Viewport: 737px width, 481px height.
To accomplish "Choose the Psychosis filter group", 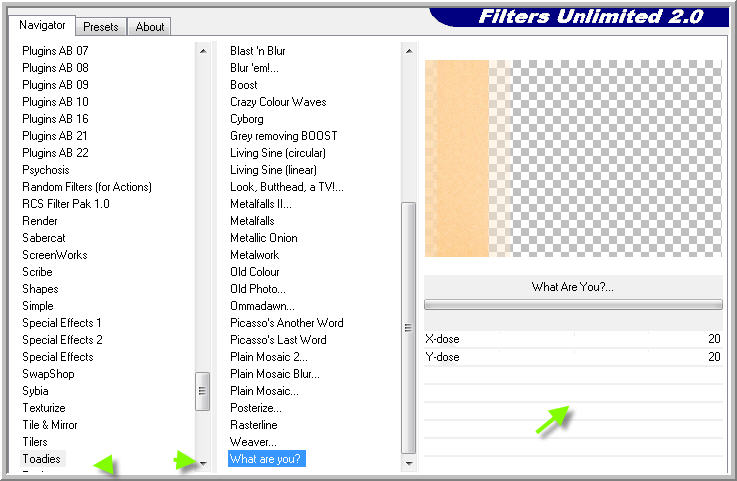I will coord(46,170).
